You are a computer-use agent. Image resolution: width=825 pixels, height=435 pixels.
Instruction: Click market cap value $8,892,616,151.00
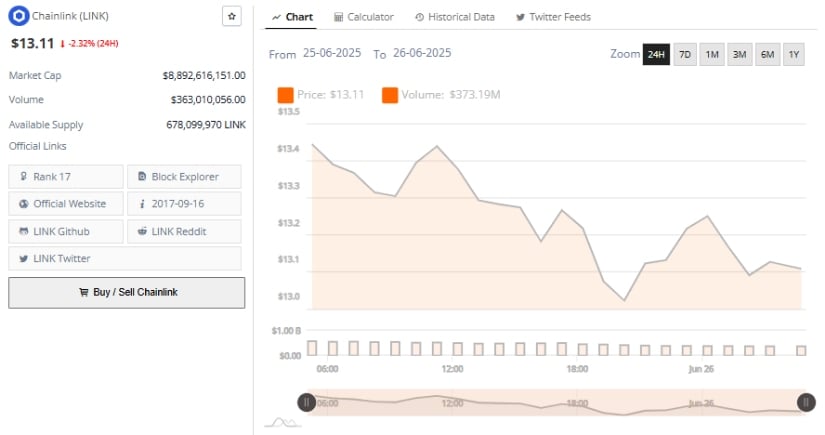pos(204,75)
